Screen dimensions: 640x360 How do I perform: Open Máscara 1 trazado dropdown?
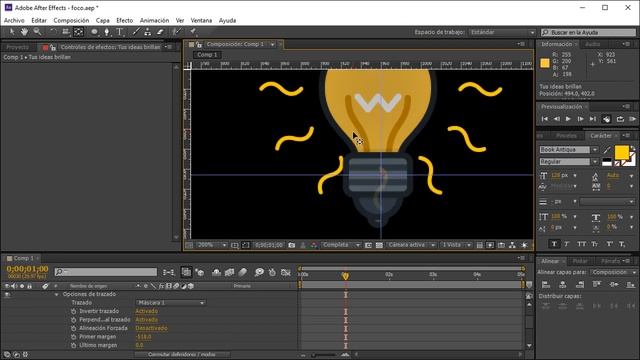tap(171, 303)
